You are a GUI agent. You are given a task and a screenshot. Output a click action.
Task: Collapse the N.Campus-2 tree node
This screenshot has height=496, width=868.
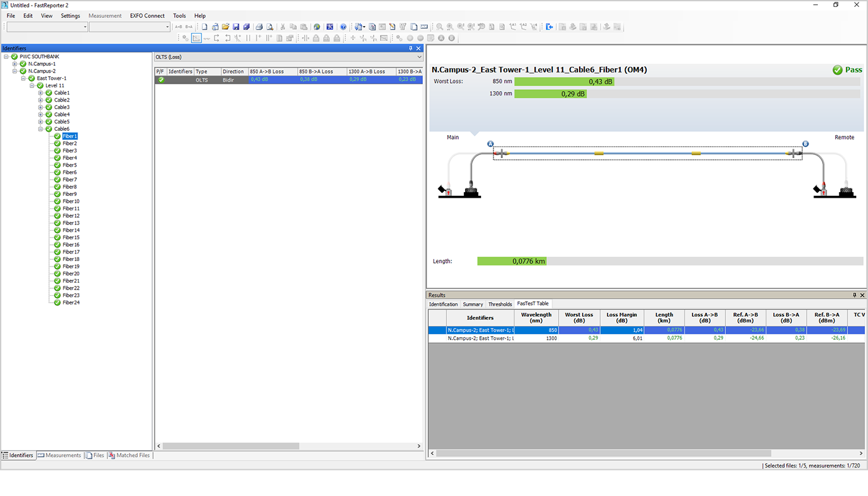click(14, 71)
